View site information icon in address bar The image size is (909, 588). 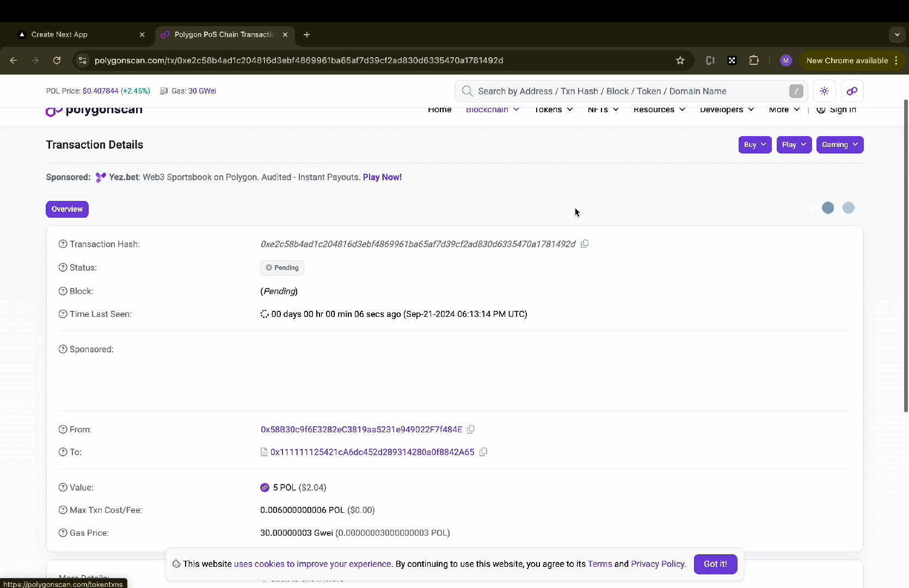[83, 60]
